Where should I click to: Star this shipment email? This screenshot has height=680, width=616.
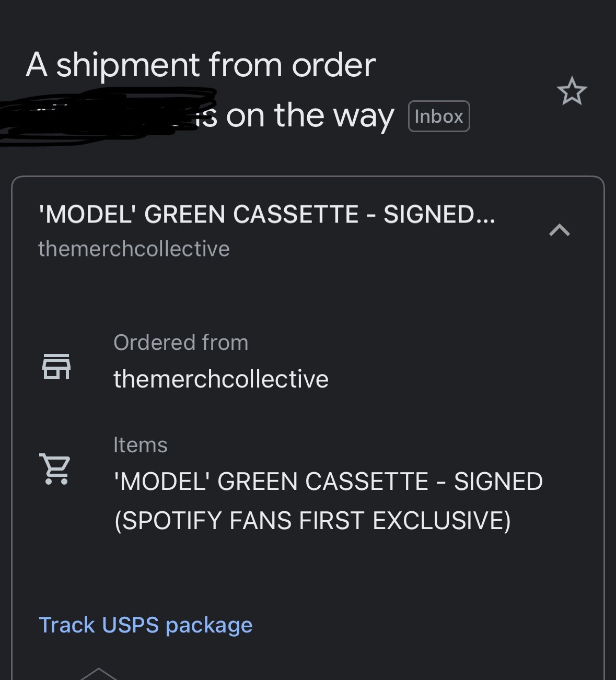pyautogui.click(x=572, y=91)
